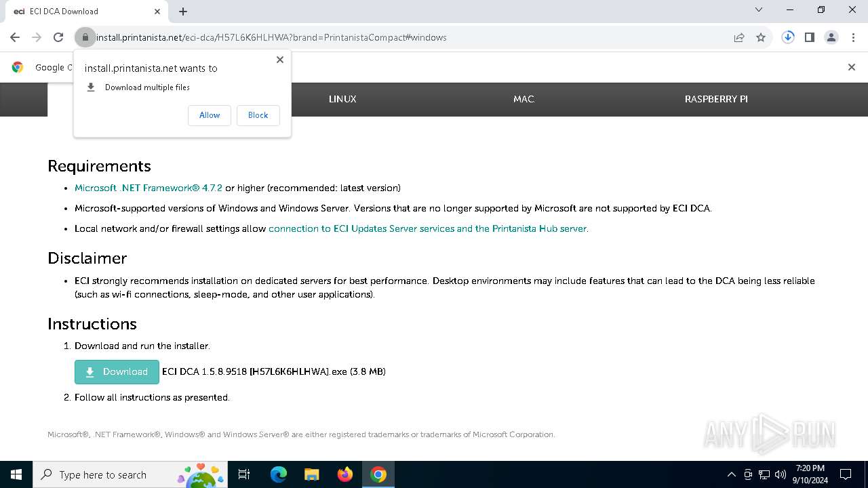Click the browser forward arrow
The height and width of the screenshot is (488, 868).
click(x=37, y=37)
